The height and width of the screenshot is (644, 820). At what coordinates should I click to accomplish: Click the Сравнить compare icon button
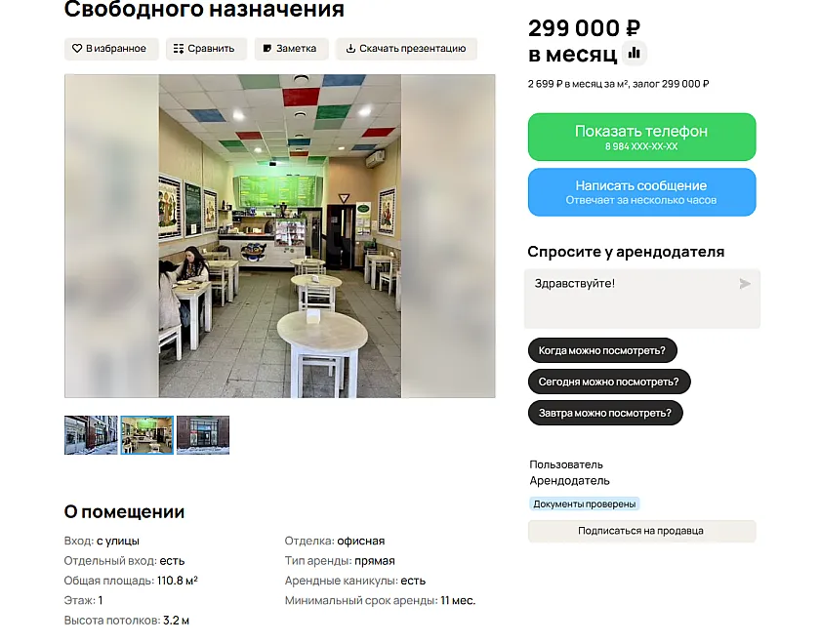(203, 49)
